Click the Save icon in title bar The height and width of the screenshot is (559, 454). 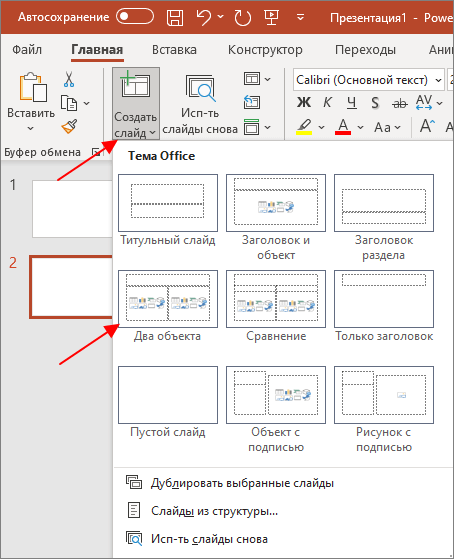pyautogui.click(x=175, y=17)
